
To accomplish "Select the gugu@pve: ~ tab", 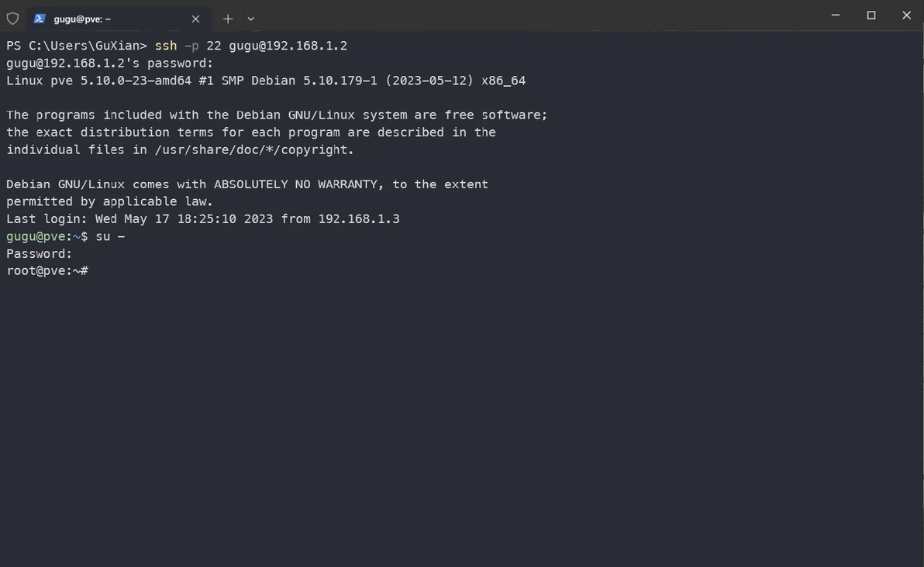I will (x=119, y=19).
